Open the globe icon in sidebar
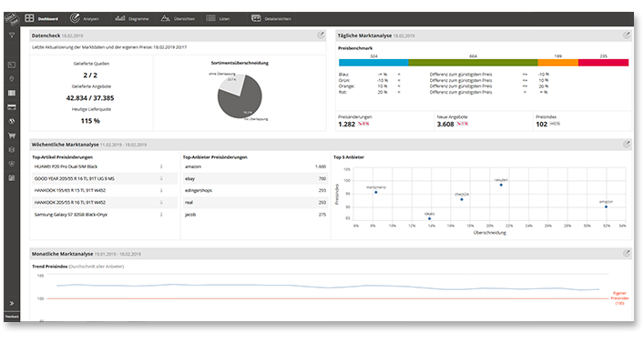 [12, 121]
